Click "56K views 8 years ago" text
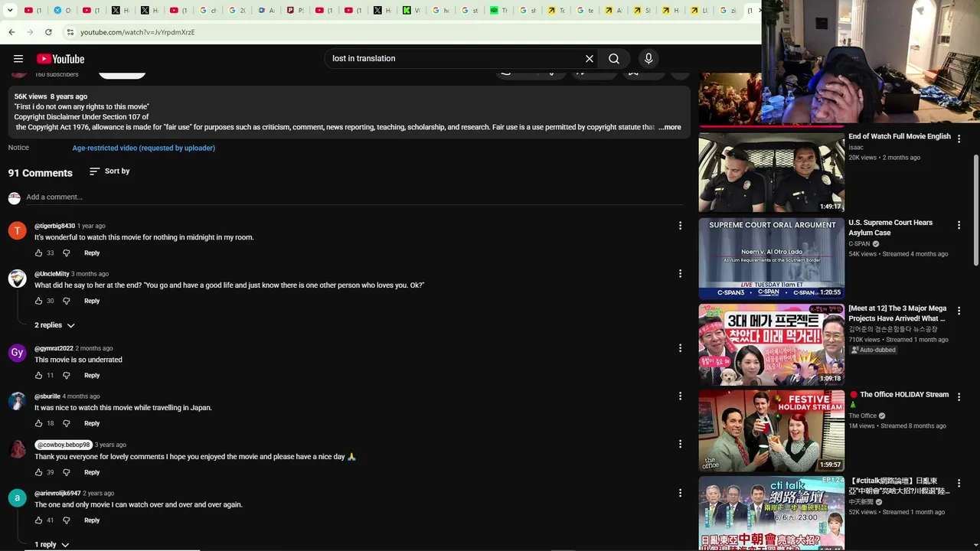This screenshot has height=551, width=980. tap(51, 97)
